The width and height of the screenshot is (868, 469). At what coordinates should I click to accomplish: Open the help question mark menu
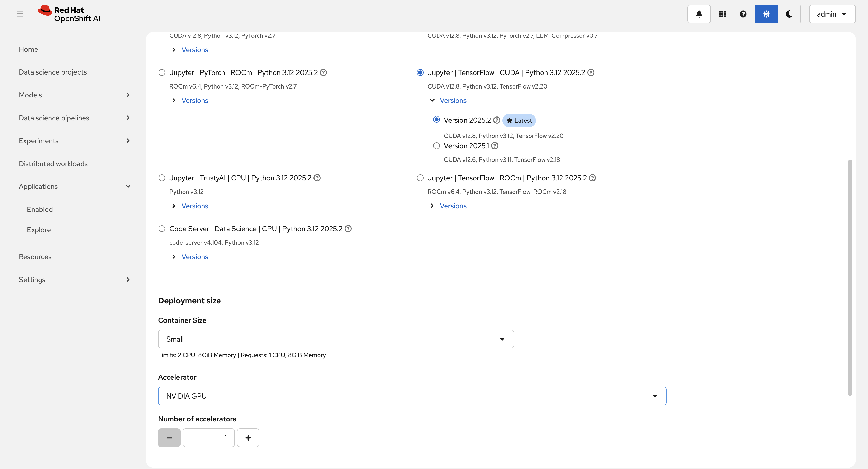click(743, 14)
